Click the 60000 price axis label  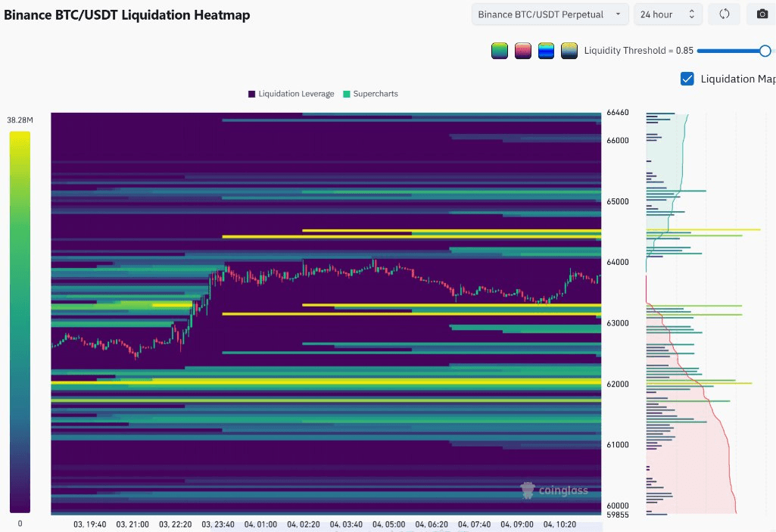tap(618, 506)
